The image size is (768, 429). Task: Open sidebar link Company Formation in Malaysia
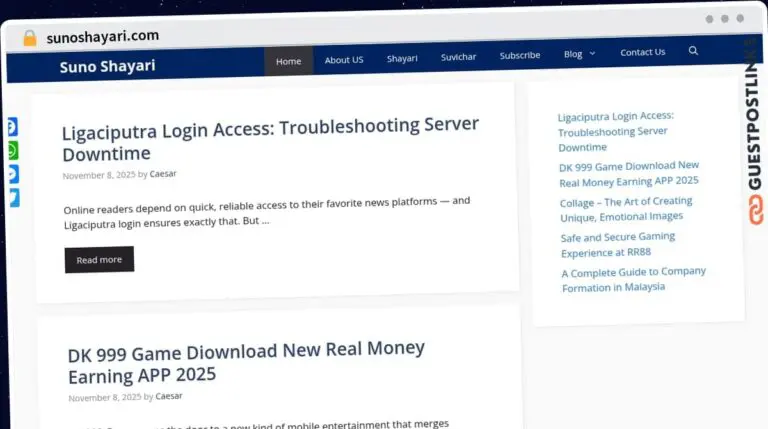[633, 279]
